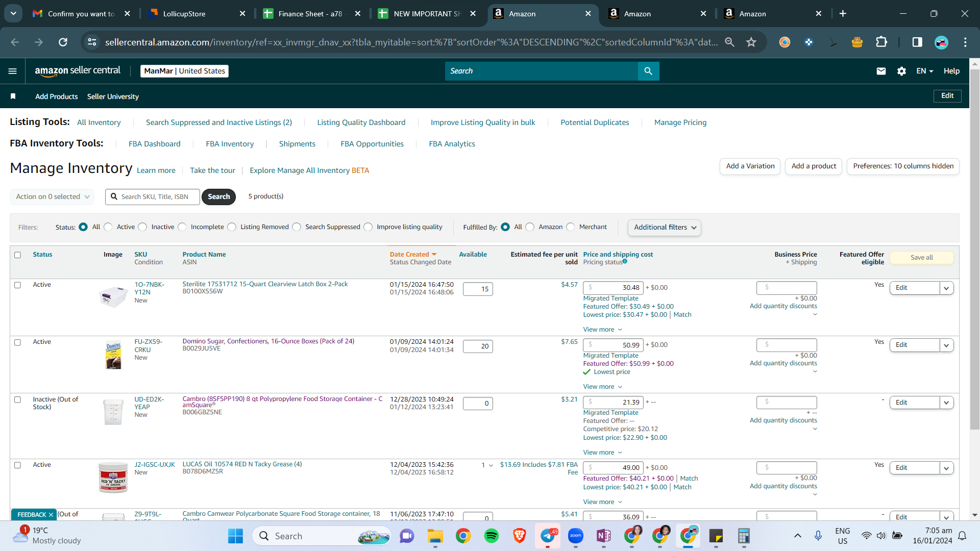Open Calculator from the taskbar

744,536
